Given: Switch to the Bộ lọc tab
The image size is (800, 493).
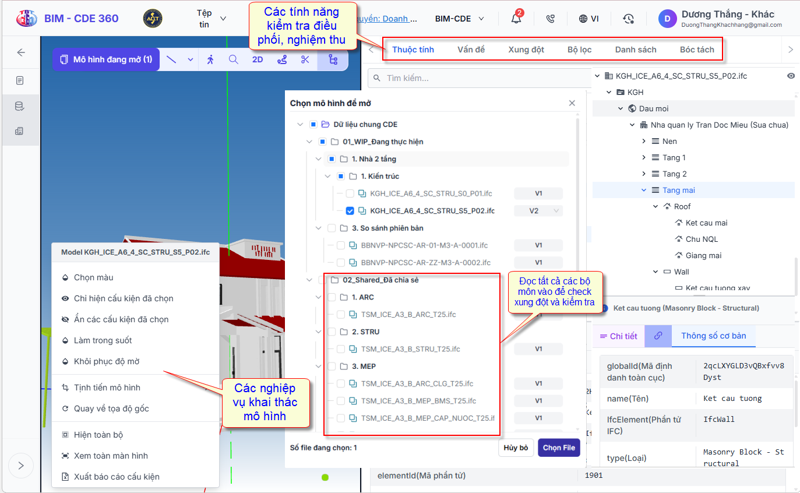Looking at the screenshot, I should coord(580,50).
